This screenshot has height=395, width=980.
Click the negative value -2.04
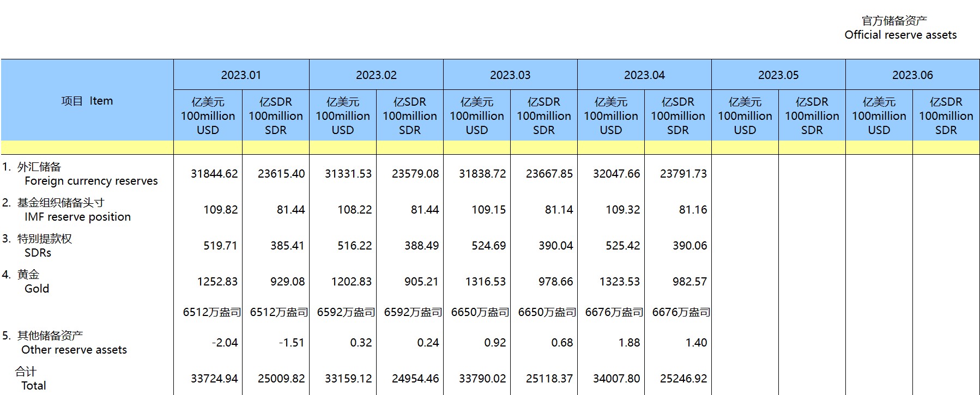point(225,343)
